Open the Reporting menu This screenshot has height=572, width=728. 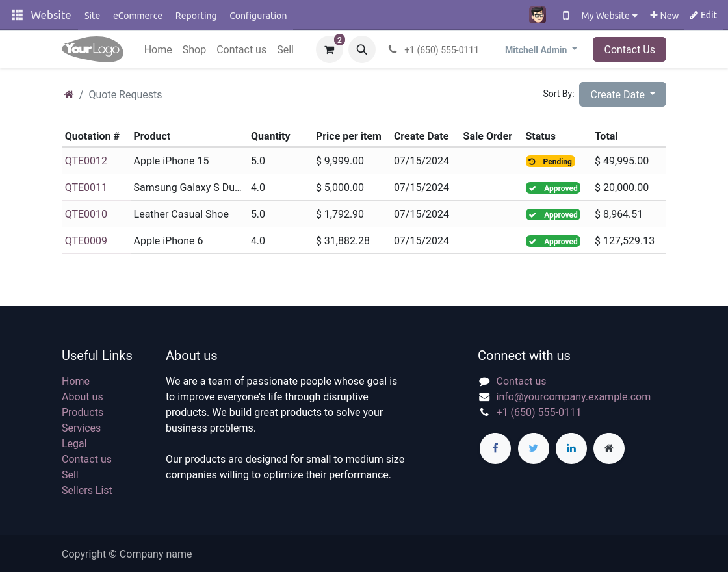click(x=196, y=16)
